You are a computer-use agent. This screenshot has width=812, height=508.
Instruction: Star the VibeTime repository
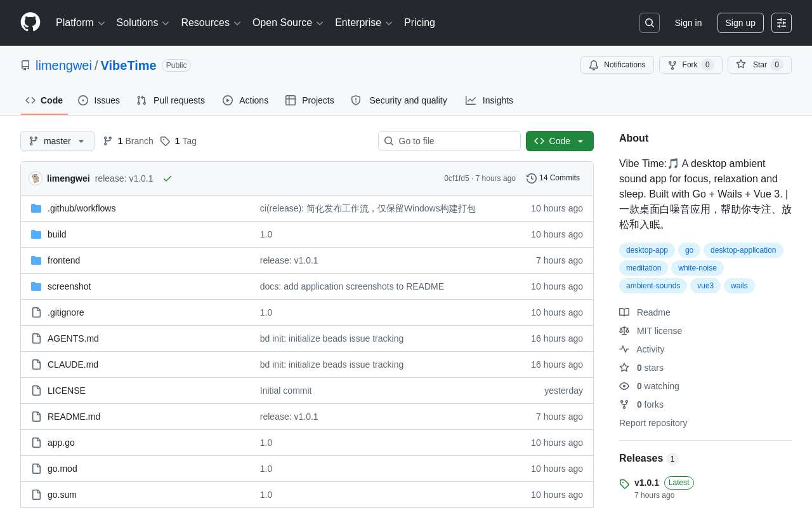point(759,65)
